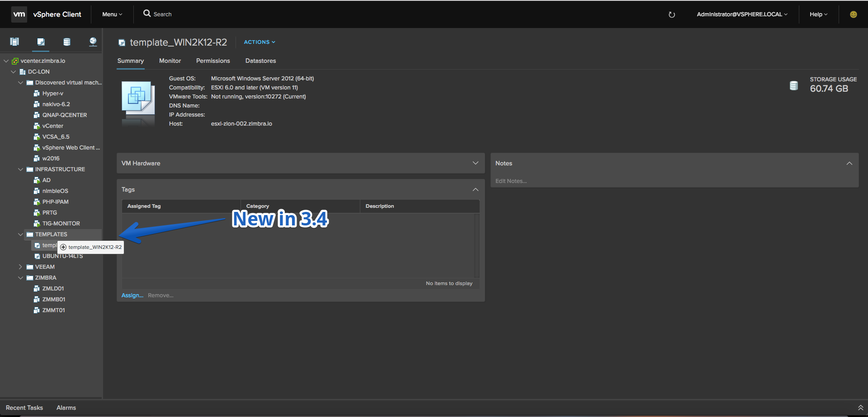Click the DC-LON datacenter icon
Image resolution: width=868 pixels, height=417 pixels.
23,72
